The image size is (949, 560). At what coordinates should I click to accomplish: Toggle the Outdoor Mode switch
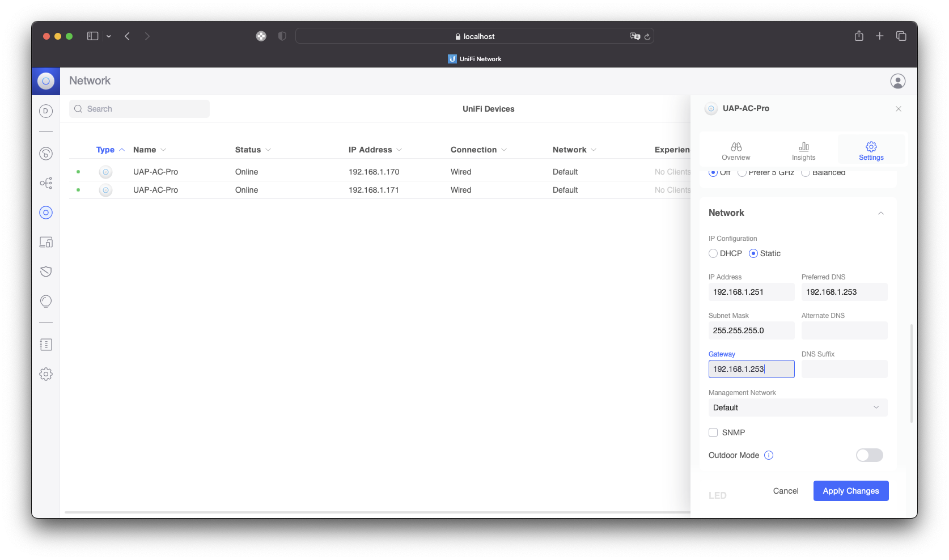[x=869, y=455]
